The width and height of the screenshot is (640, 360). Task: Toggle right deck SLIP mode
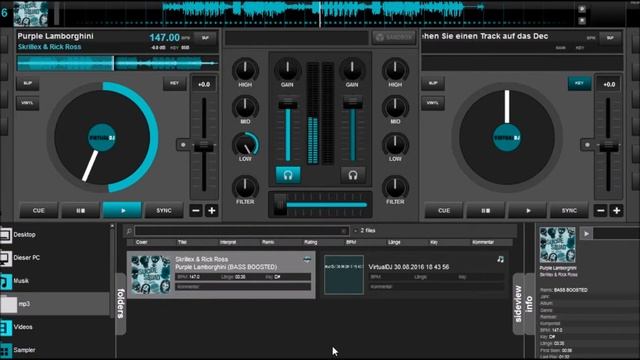tap(433, 83)
